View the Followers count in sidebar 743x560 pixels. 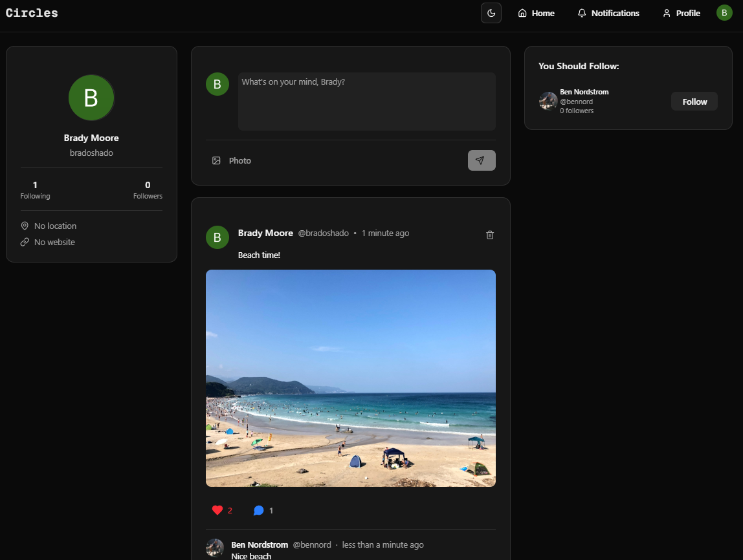[148, 190]
